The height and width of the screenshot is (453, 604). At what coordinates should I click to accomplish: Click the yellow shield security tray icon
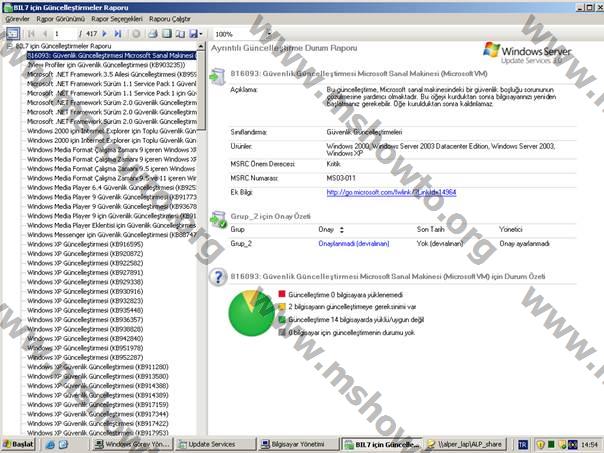540,445
